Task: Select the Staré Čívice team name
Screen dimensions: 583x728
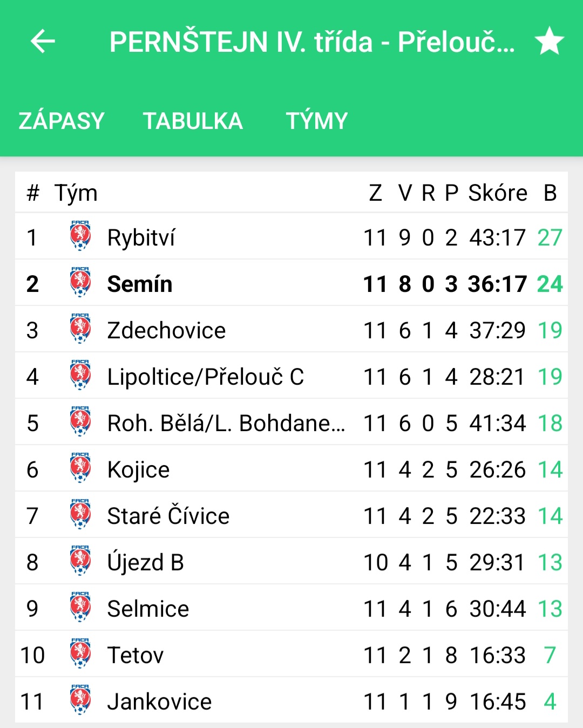Action: [168, 516]
